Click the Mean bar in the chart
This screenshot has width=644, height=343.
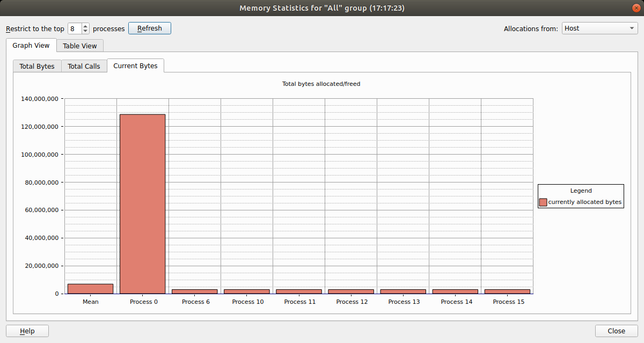click(x=90, y=288)
